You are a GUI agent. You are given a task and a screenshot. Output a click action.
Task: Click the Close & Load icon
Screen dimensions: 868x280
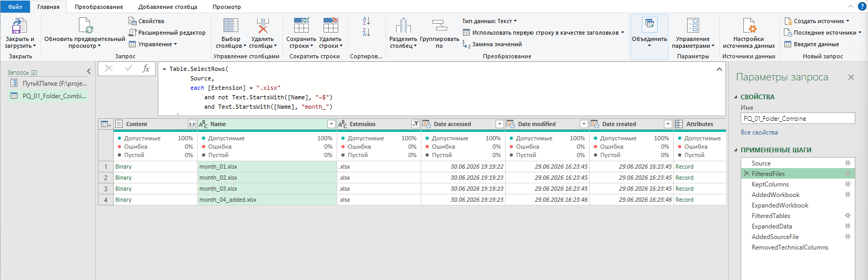(19, 26)
